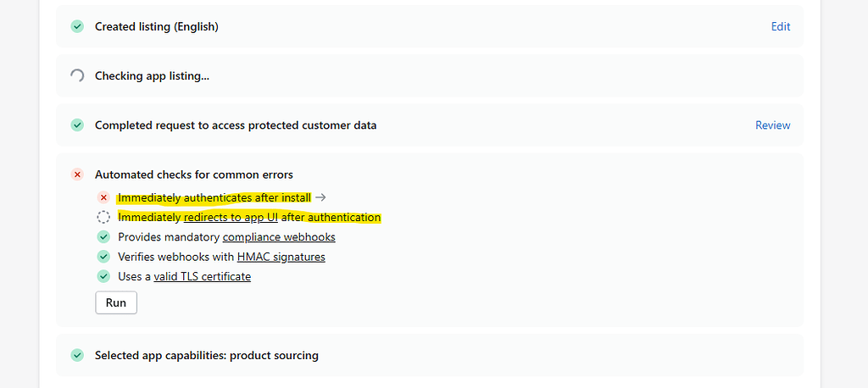Click the dashed pending circle beside redirects to app UI
Image resolution: width=868 pixels, height=388 pixels.
(103, 217)
